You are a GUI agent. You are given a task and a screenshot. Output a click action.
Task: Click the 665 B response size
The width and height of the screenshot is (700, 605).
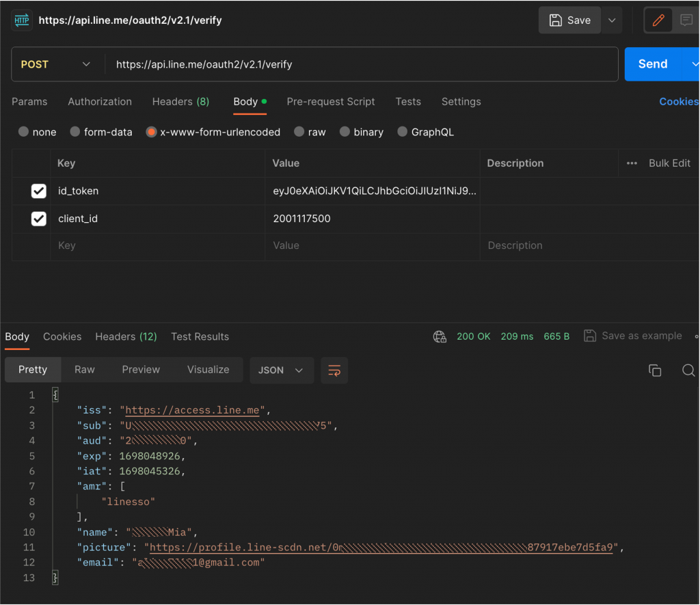[x=556, y=336]
